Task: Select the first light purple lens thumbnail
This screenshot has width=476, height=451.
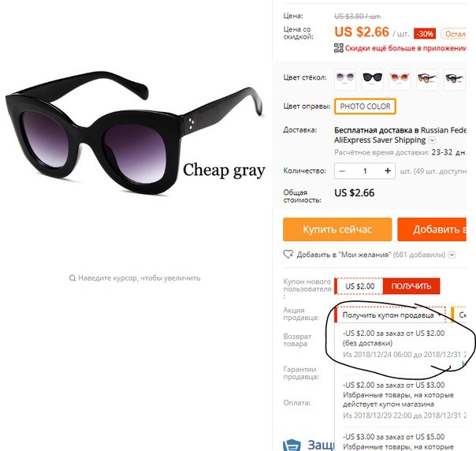Action: (345, 80)
